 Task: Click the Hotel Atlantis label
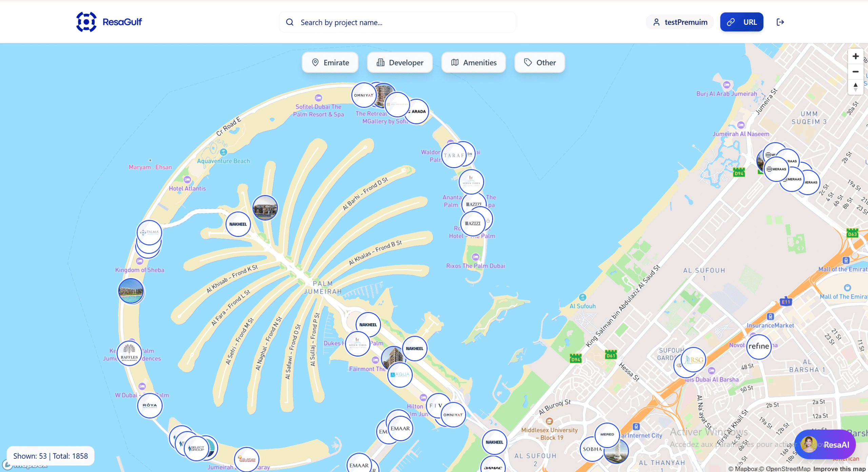pyautogui.click(x=188, y=188)
